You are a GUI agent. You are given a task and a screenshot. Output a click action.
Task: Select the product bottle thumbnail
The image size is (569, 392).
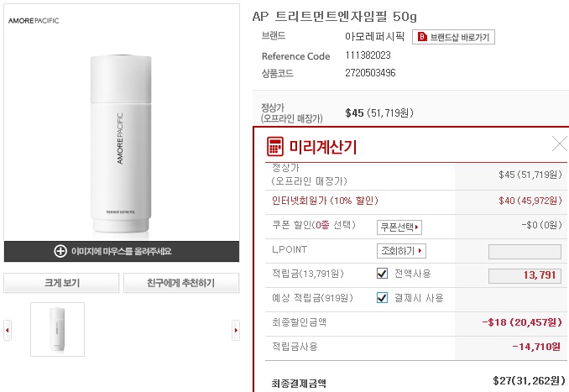tap(57, 330)
